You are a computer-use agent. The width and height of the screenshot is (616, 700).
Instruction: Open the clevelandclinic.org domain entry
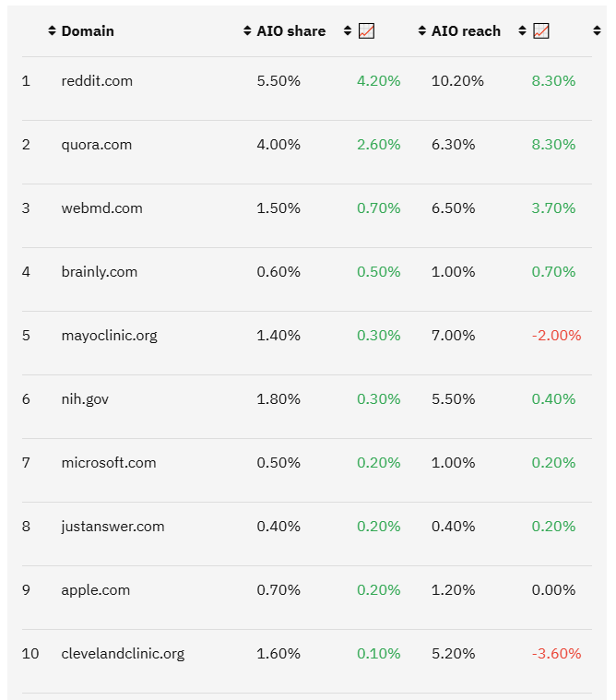point(123,654)
